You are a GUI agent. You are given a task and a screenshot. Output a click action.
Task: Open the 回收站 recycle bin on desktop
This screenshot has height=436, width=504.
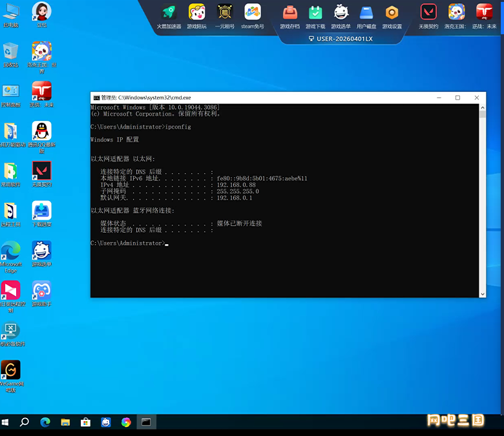(x=10, y=52)
